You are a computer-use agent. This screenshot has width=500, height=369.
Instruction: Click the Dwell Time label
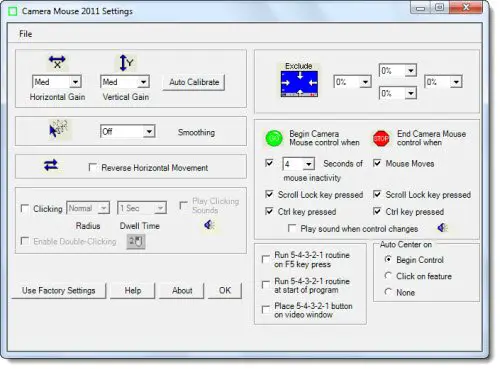coord(140,226)
